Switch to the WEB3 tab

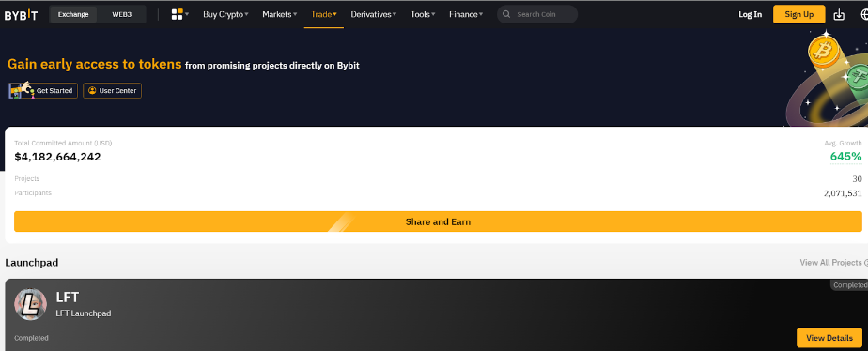[122, 14]
